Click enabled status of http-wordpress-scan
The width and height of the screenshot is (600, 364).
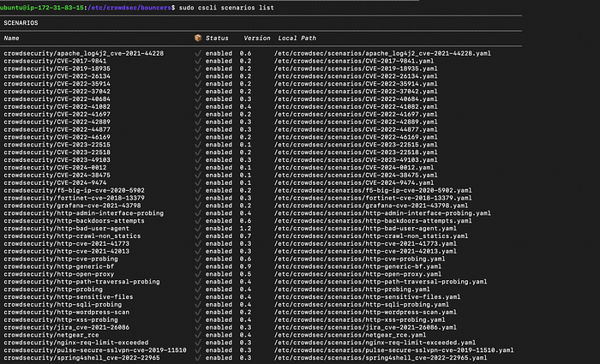click(219, 313)
